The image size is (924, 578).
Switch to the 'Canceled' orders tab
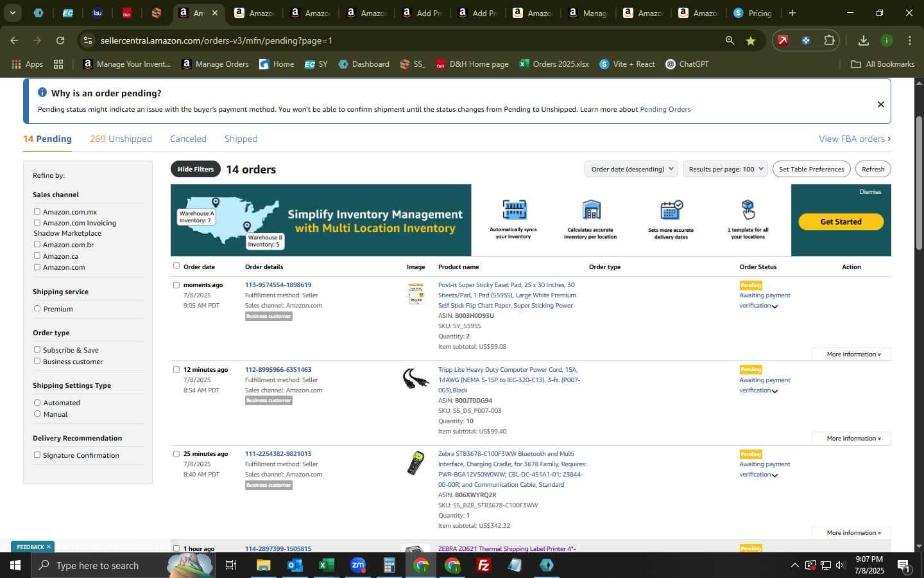[188, 139]
